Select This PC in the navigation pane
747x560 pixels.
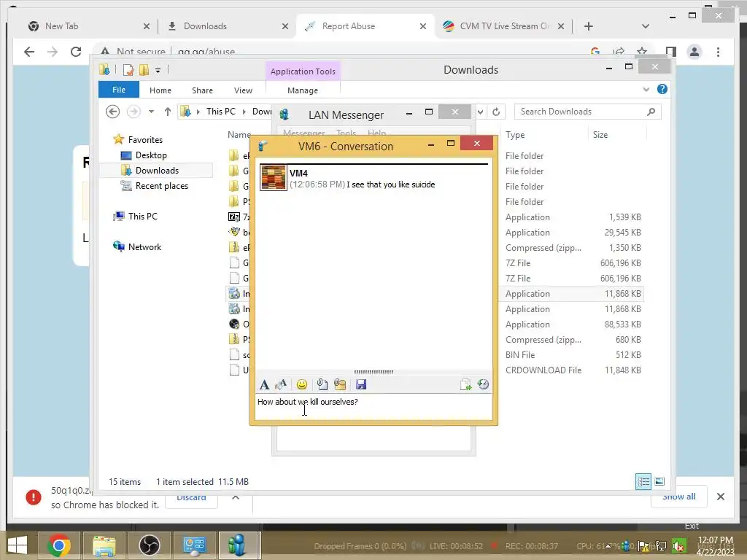pos(142,216)
